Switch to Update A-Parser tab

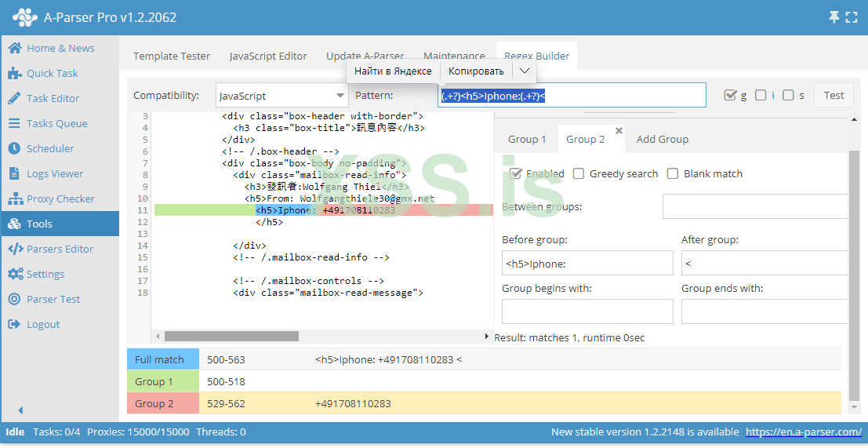click(x=365, y=56)
